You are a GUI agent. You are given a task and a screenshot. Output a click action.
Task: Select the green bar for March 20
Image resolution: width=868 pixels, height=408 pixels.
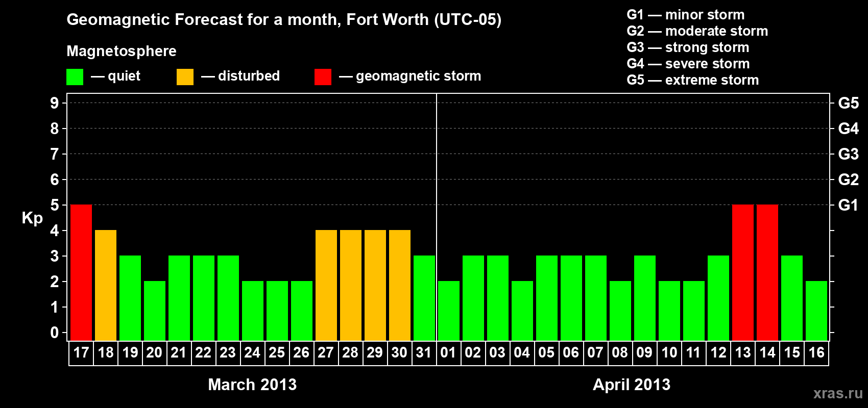pyautogui.click(x=155, y=311)
